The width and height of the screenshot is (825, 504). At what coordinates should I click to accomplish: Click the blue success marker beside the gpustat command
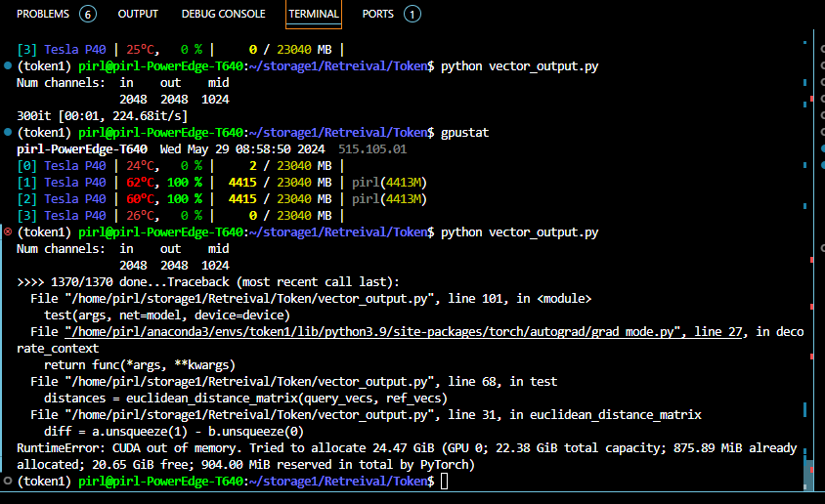8,132
